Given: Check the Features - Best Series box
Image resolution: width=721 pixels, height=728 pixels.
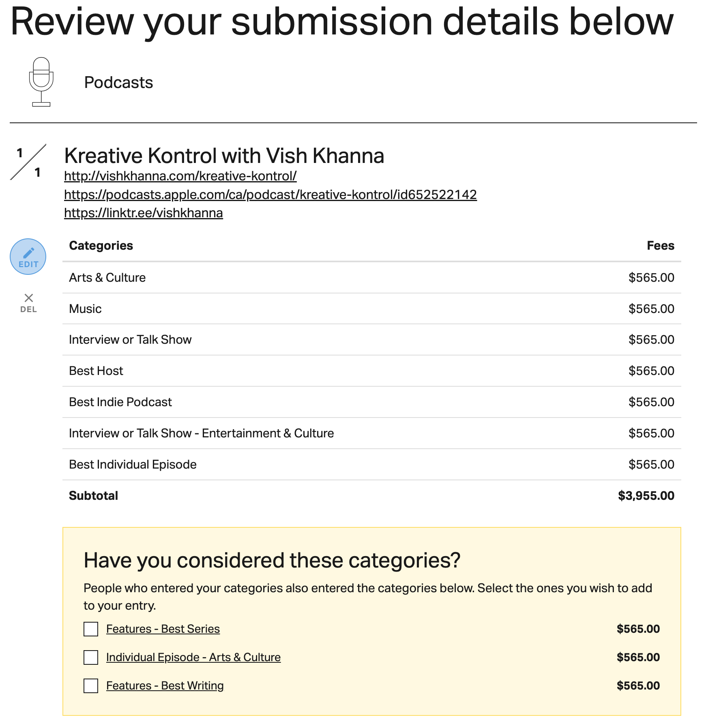Looking at the screenshot, I should [x=91, y=629].
